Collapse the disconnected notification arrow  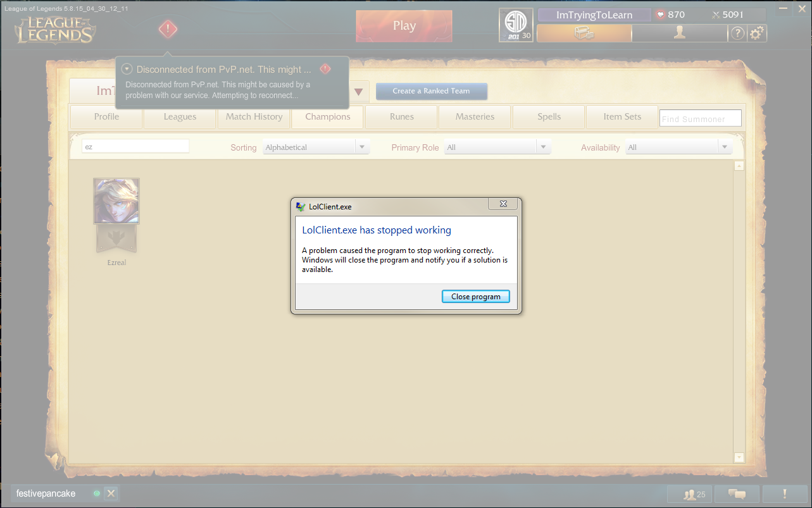[127, 69]
